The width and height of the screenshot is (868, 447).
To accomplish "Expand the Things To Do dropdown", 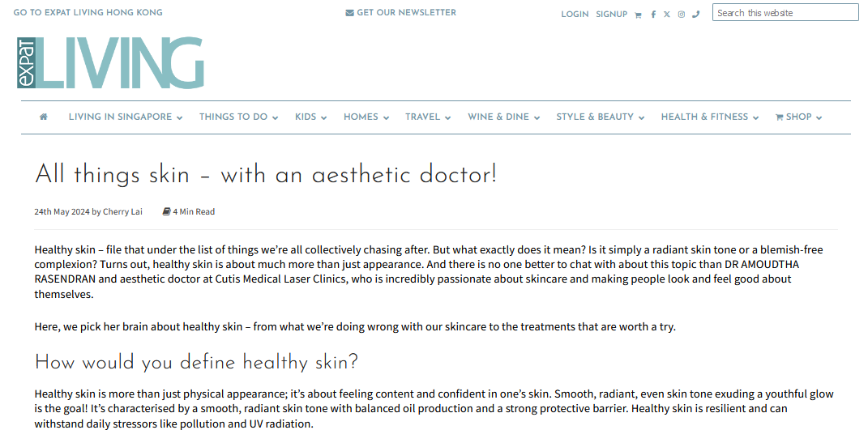I will [238, 117].
